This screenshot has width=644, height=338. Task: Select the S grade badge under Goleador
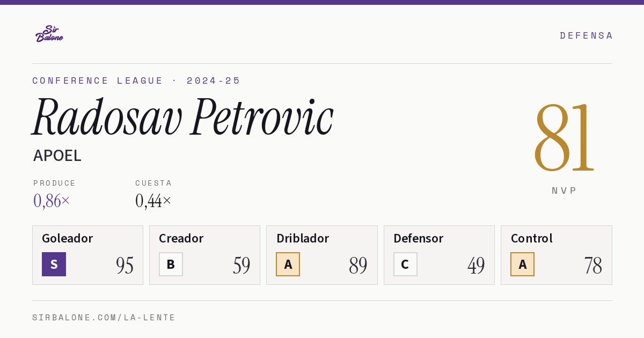coord(54,264)
